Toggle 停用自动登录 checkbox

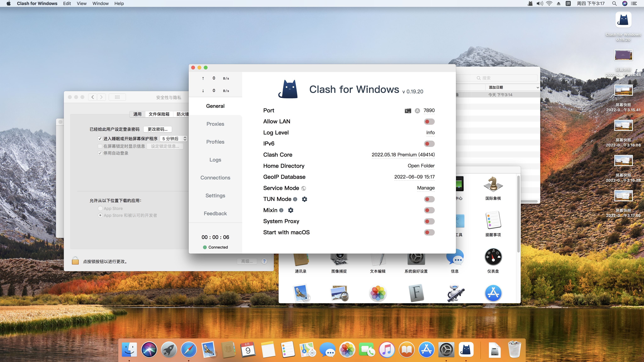coord(100,153)
